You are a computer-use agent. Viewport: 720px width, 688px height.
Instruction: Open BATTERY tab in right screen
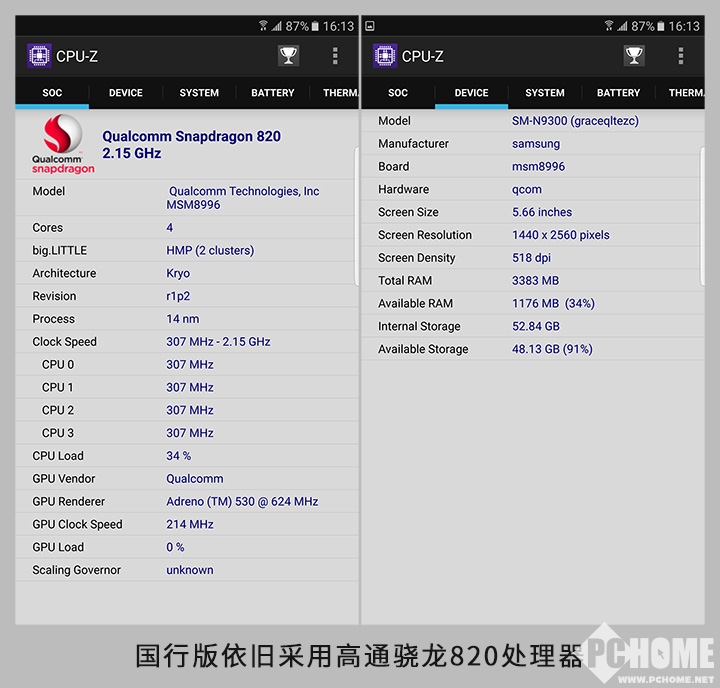coord(618,93)
